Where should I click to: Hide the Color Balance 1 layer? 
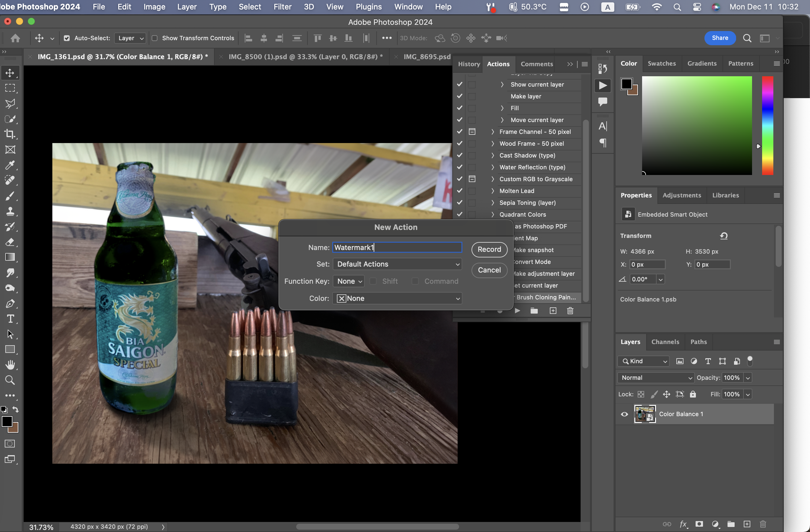(x=624, y=414)
